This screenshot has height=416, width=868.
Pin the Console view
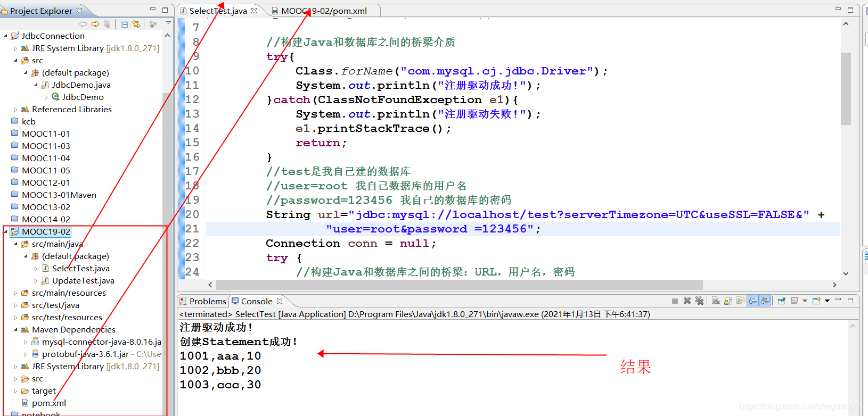point(782,301)
